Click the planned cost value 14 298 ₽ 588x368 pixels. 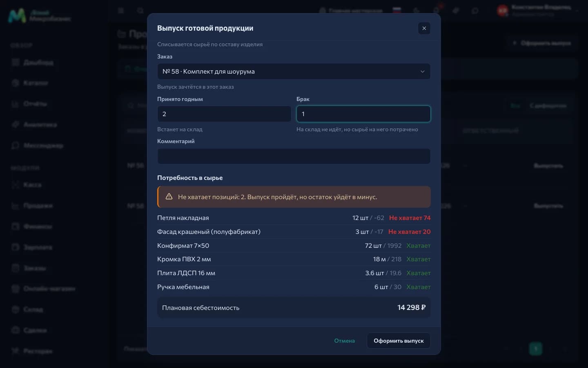(411, 307)
